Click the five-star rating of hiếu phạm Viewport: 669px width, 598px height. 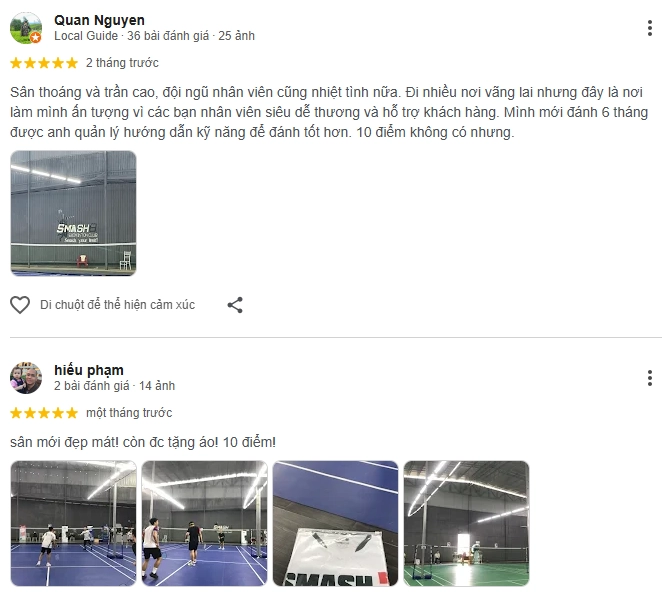coord(44,413)
